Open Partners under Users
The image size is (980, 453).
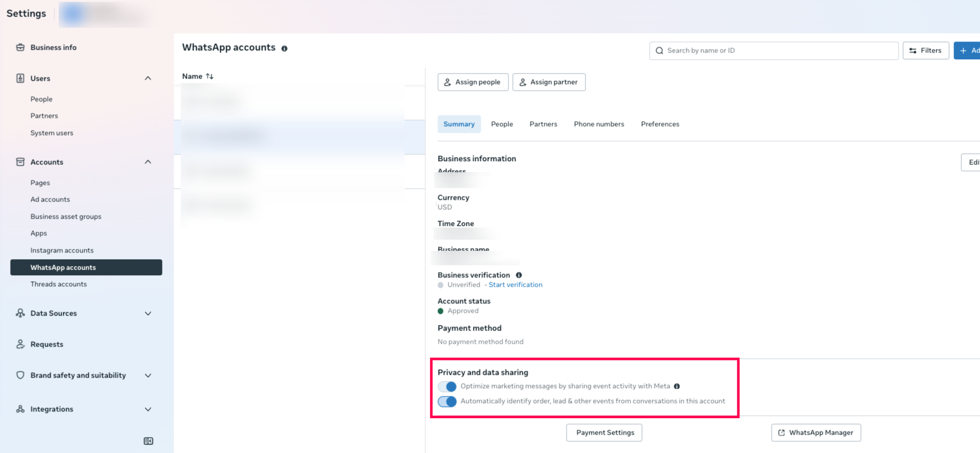click(44, 116)
